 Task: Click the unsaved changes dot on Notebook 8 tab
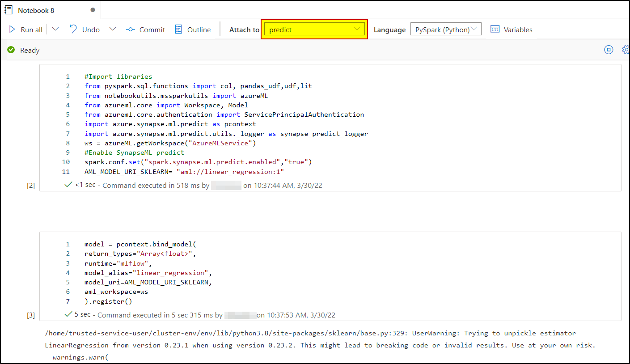[x=93, y=10]
